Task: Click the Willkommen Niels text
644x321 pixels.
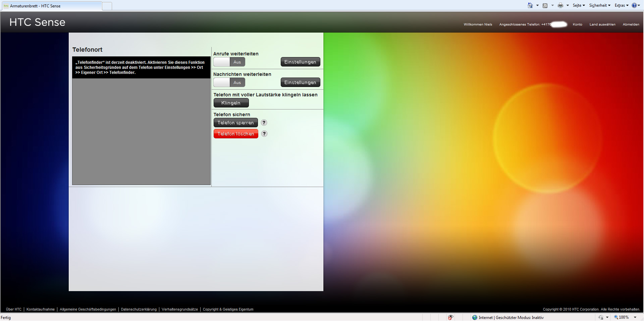Action: click(x=478, y=24)
